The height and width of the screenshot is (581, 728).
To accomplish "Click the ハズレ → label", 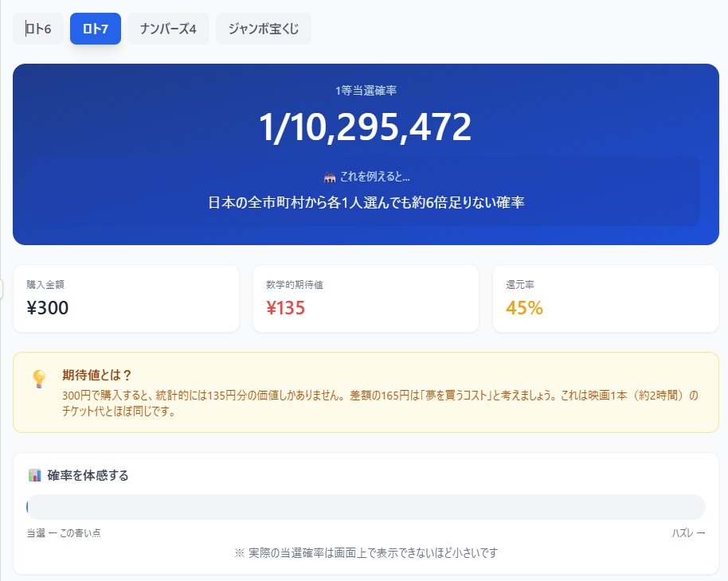I will point(688,532).
